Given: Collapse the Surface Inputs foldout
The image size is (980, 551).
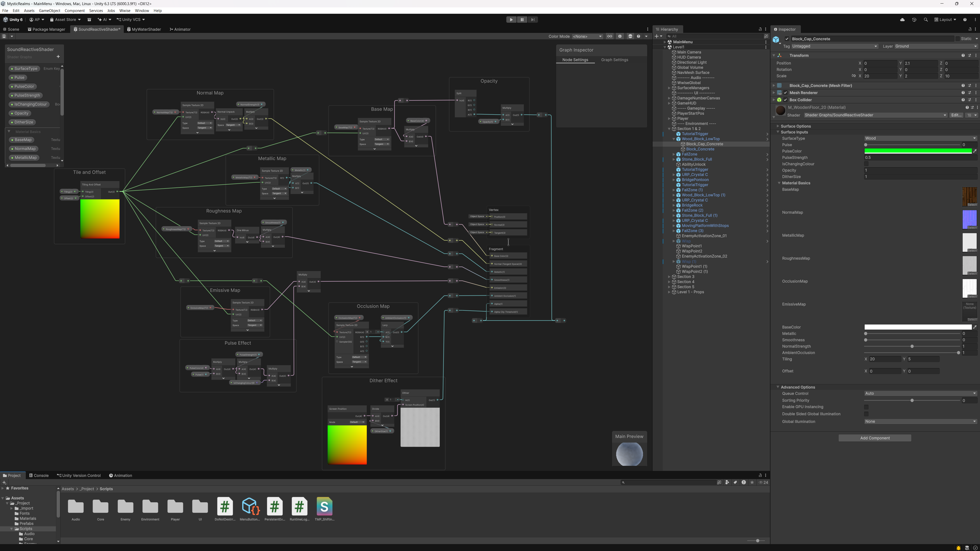Looking at the screenshot, I should (x=778, y=132).
